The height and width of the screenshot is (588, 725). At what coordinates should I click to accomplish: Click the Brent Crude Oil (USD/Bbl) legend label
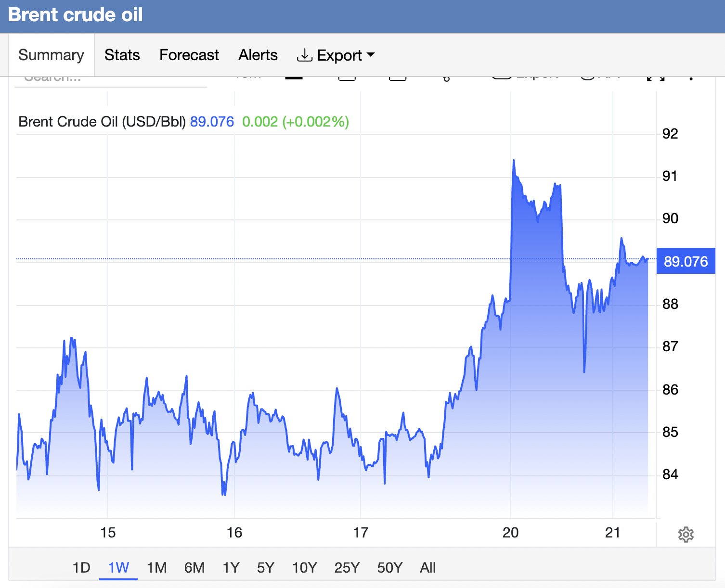tap(102, 122)
